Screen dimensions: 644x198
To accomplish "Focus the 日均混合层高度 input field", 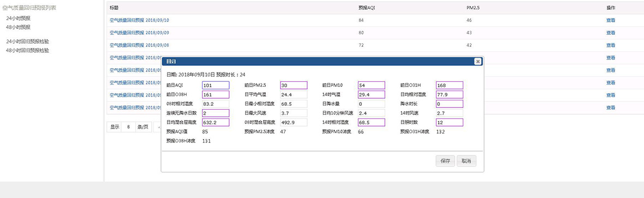I will tap(216, 122).
